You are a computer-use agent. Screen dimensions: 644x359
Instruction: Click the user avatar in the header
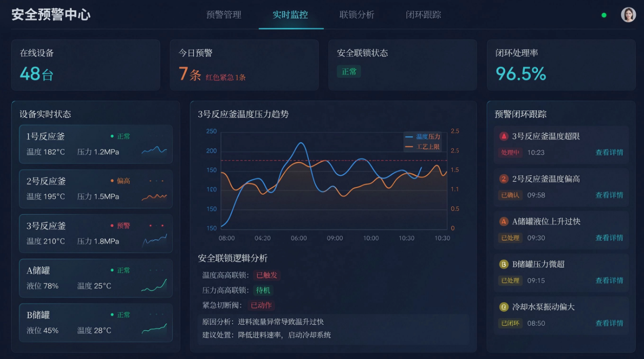point(628,15)
